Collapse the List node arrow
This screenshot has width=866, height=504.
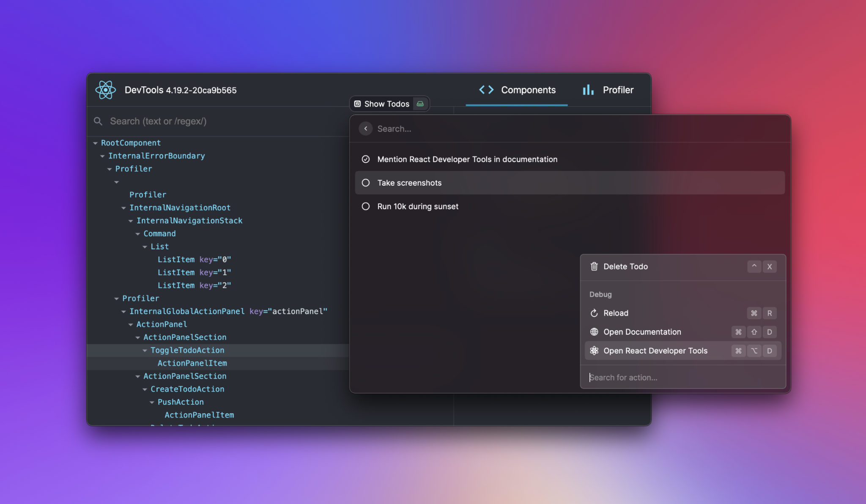point(145,247)
